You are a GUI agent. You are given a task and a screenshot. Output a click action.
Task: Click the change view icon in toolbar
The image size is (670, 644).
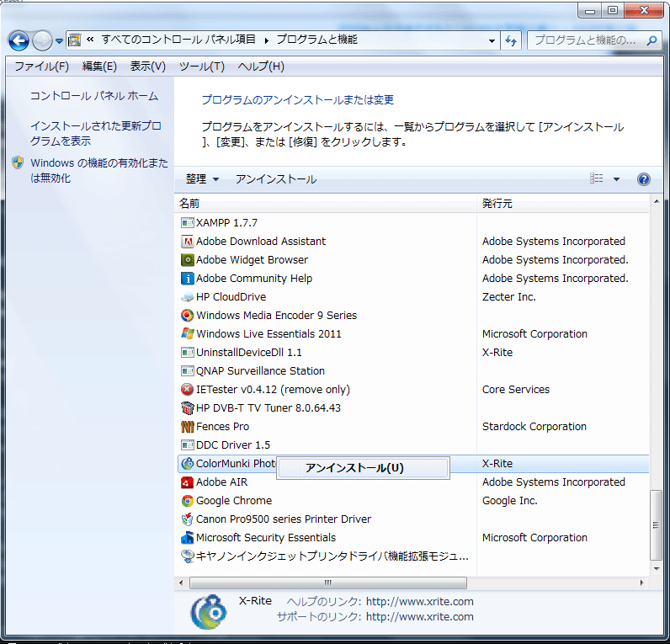(597, 178)
